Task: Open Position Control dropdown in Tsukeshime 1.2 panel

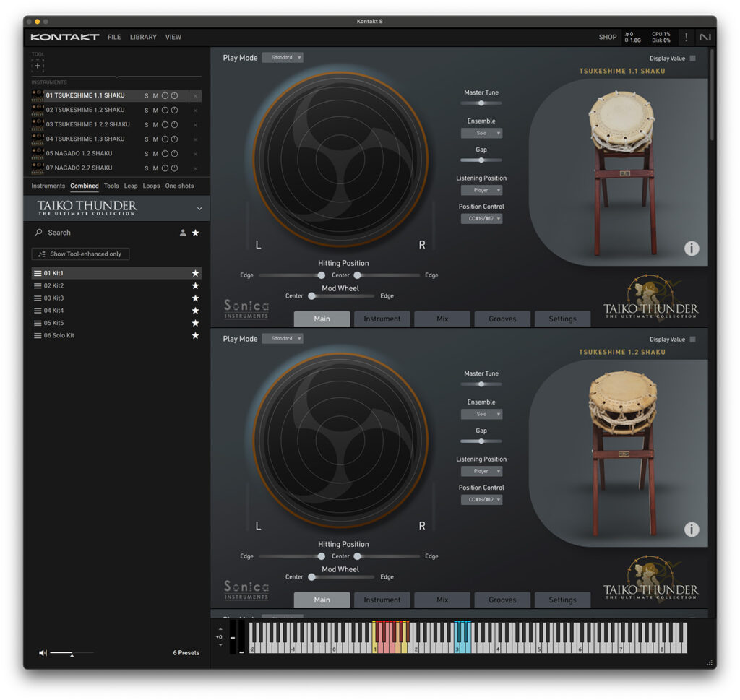Action: (481, 499)
